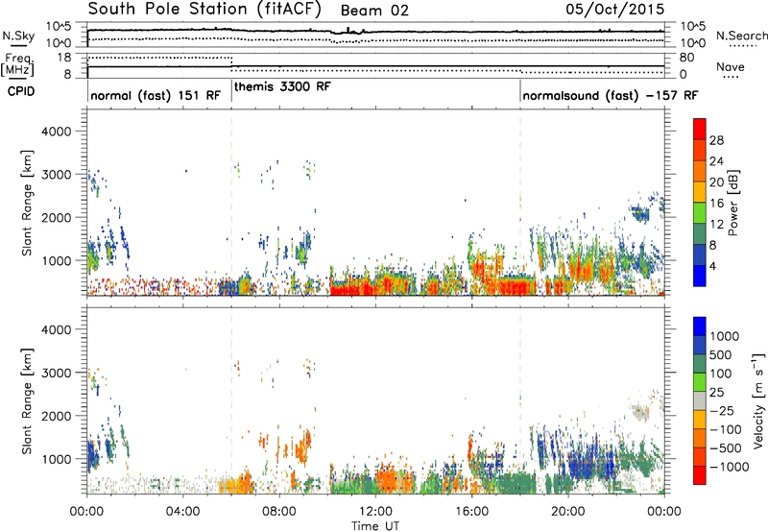Click the '18' frequency axis value
Image resolution: width=768 pixels, height=532 pixels.
tap(63, 58)
